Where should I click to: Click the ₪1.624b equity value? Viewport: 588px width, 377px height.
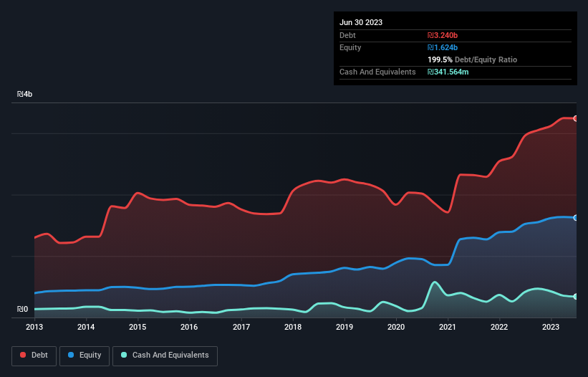[x=443, y=47]
